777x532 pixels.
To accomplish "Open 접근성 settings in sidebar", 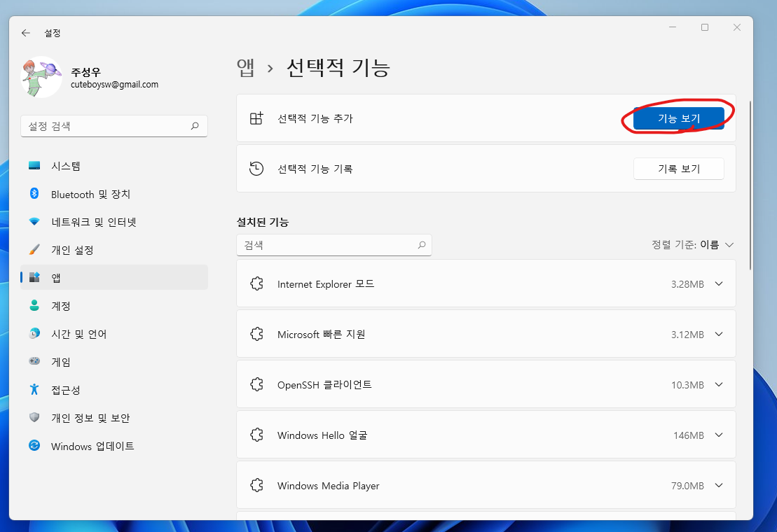I will click(x=114, y=389).
